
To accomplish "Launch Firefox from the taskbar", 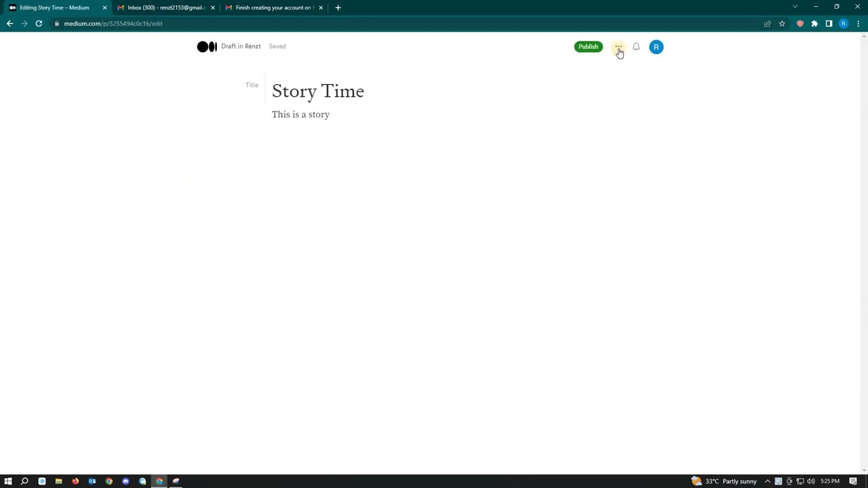I will tap(75, 481).
